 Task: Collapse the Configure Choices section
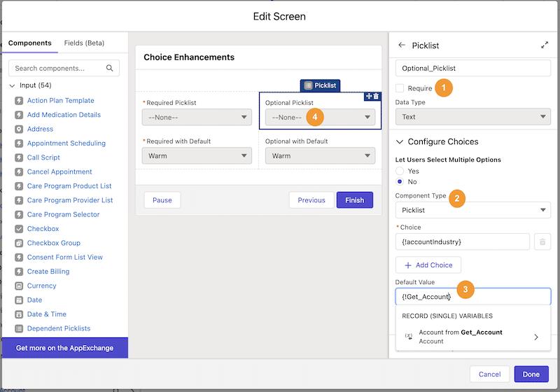coord(400,141)
